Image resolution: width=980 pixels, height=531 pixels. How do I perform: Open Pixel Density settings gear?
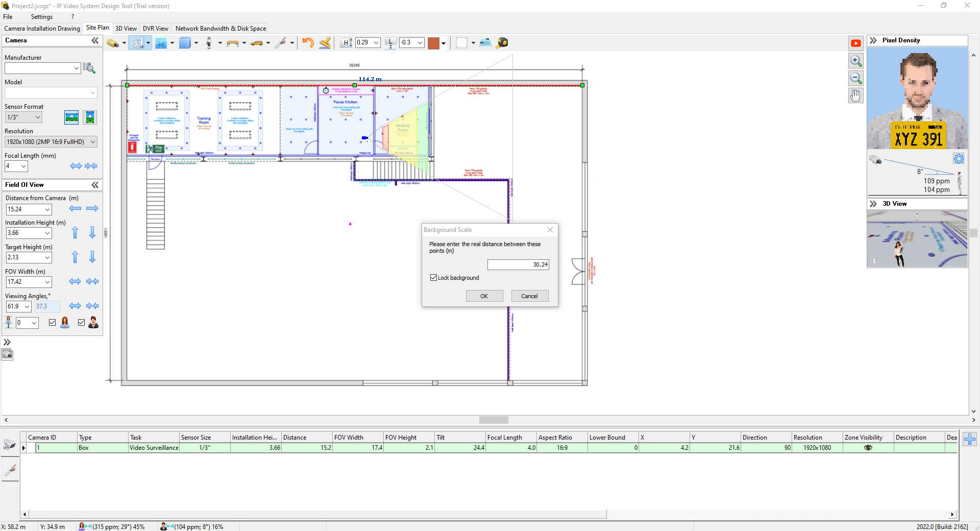[x=959, y=159]
